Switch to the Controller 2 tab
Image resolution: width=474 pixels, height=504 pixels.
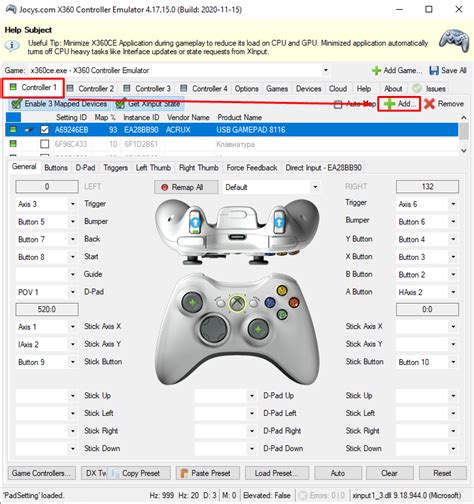91,89
